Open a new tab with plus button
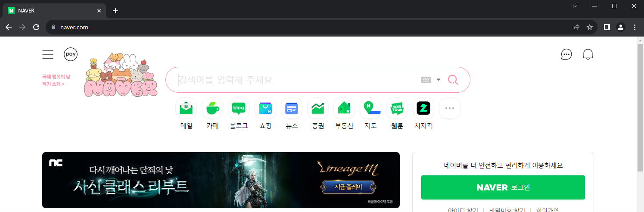 tap(115, 11)
